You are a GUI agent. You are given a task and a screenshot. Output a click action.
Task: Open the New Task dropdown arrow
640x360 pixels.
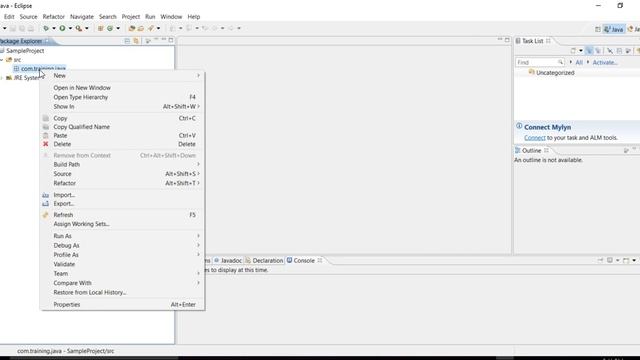pyautogui.click(x=580, y=51)
